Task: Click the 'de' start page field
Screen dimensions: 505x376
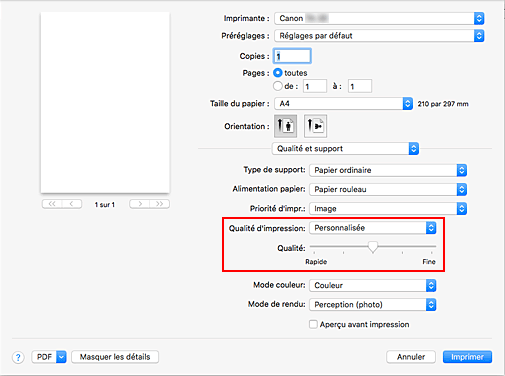Action: point(315,86)
